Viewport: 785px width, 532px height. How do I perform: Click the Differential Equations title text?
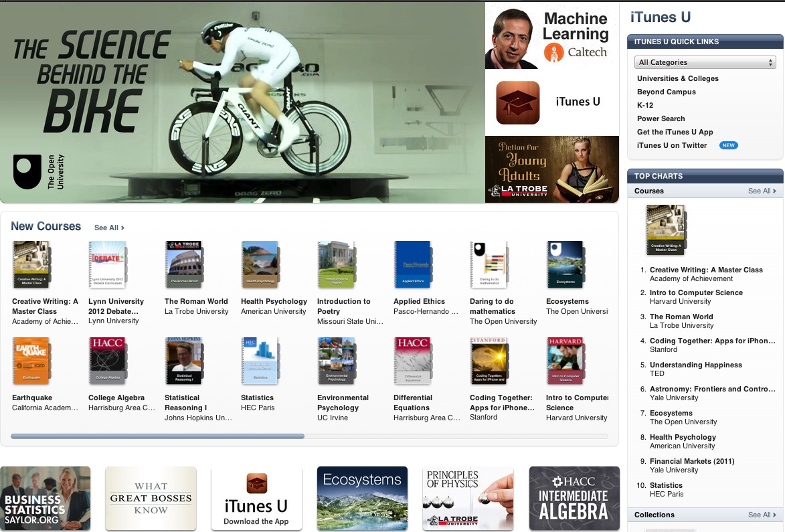(412, 403)
